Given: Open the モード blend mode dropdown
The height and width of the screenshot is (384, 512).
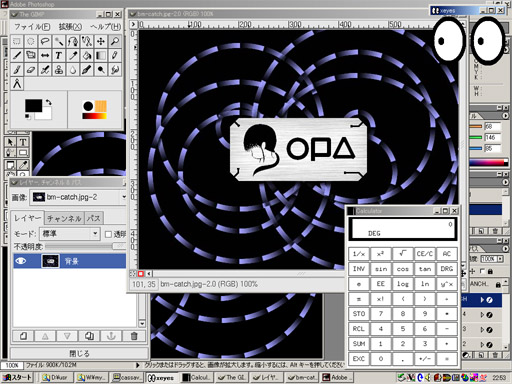Looking at the screenshot, I should click(x=70, y=234).
